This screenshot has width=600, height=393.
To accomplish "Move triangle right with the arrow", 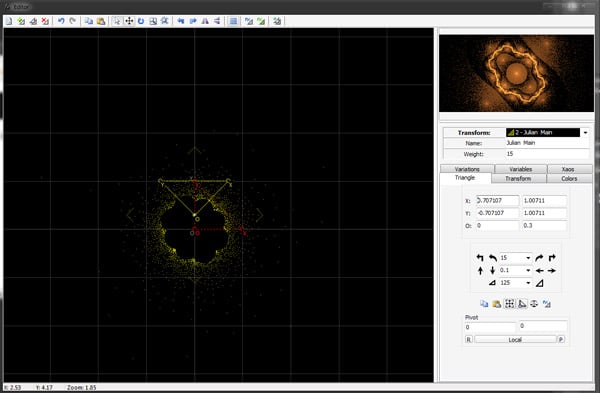I will coord(552,271).
